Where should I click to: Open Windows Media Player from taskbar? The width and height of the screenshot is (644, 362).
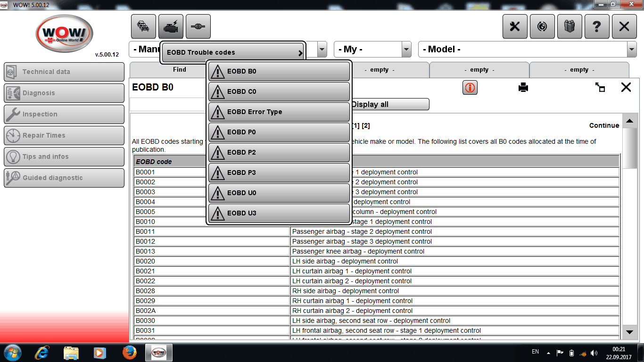[x=99, y=353]
